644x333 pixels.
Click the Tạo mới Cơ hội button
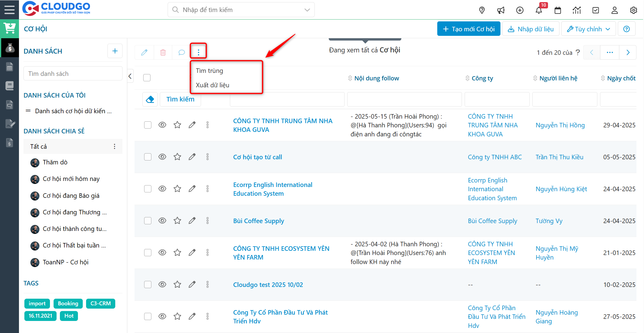pos(469,29)
